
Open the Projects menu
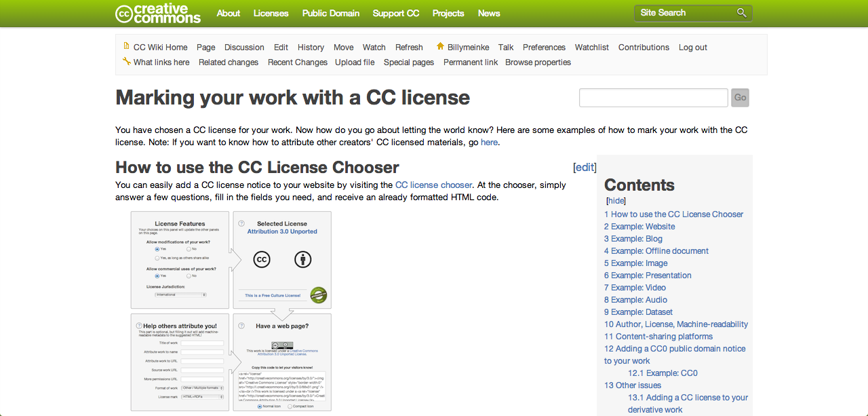[x=448, y=13]
